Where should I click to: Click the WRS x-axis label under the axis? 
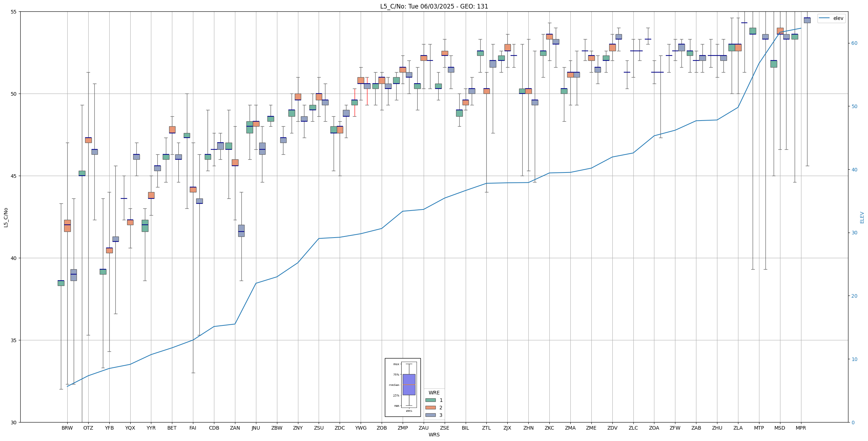coord(434,435)
